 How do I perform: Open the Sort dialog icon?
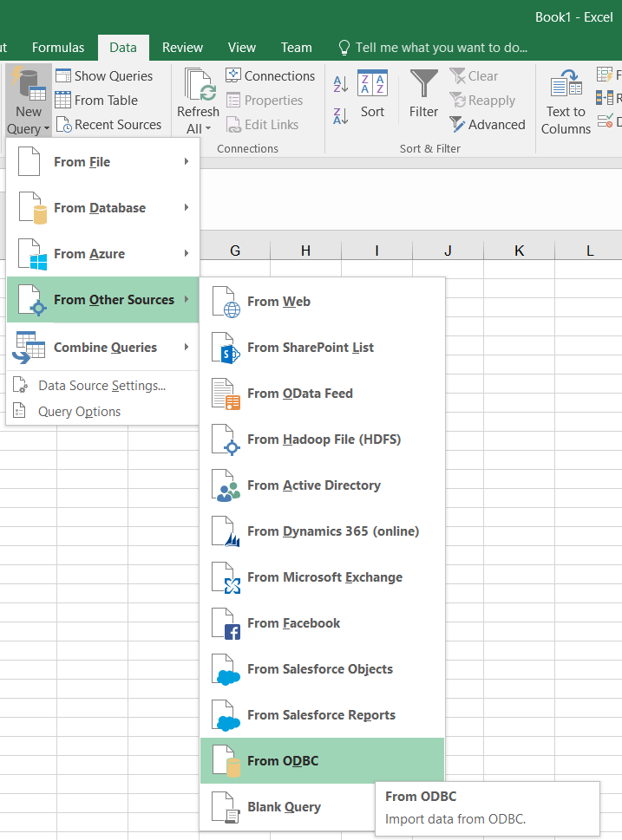372,82
